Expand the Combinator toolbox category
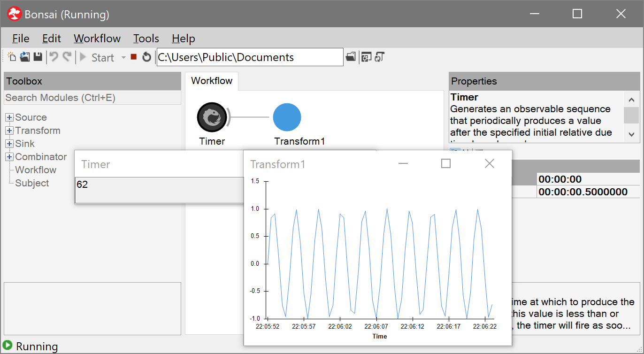Screen dimensions: 644x354 pos(9,157)
